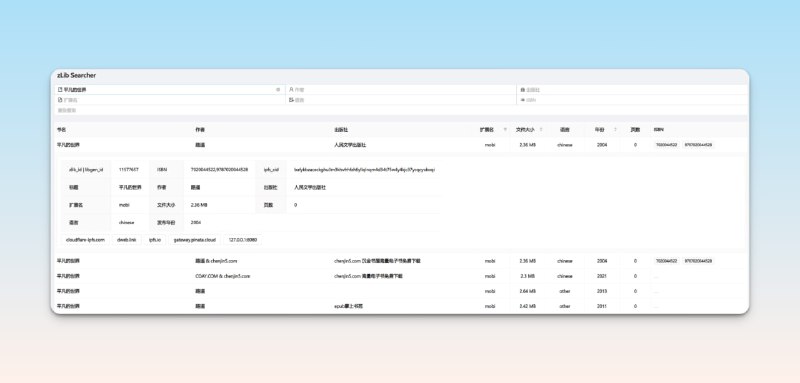The width and height of the screenshot is (800, 383).
Task: Click the 页数 column header
Action: pos(635,130)
